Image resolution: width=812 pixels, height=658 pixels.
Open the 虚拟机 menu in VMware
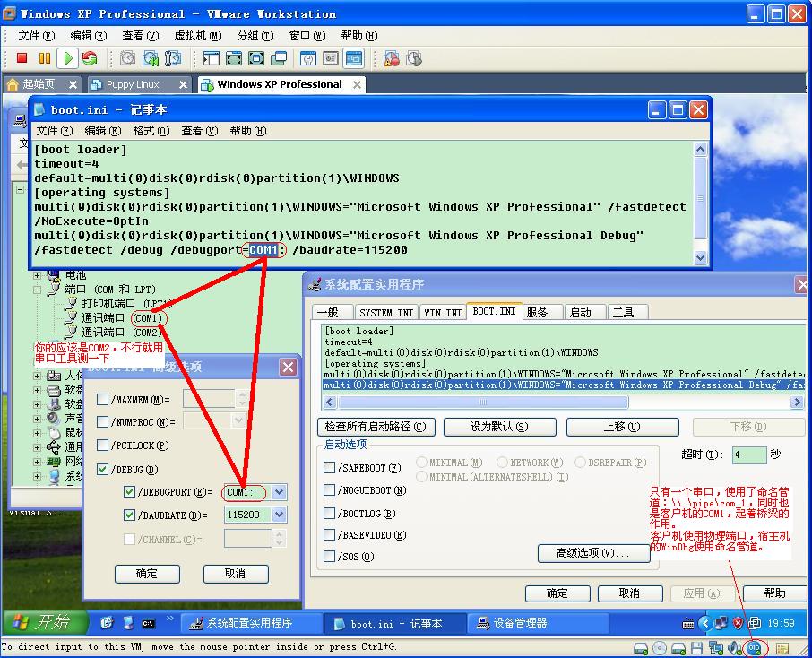197,36
